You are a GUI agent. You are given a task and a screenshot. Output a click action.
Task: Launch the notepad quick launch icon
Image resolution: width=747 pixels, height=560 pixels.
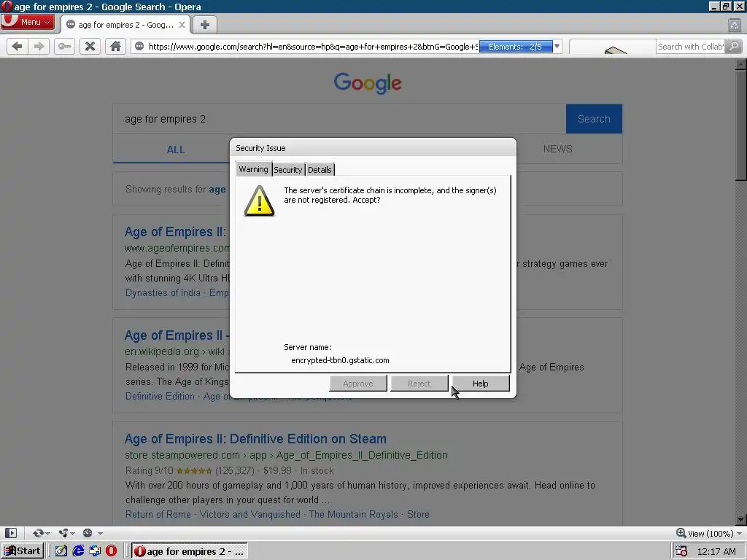tap(61, 551)
